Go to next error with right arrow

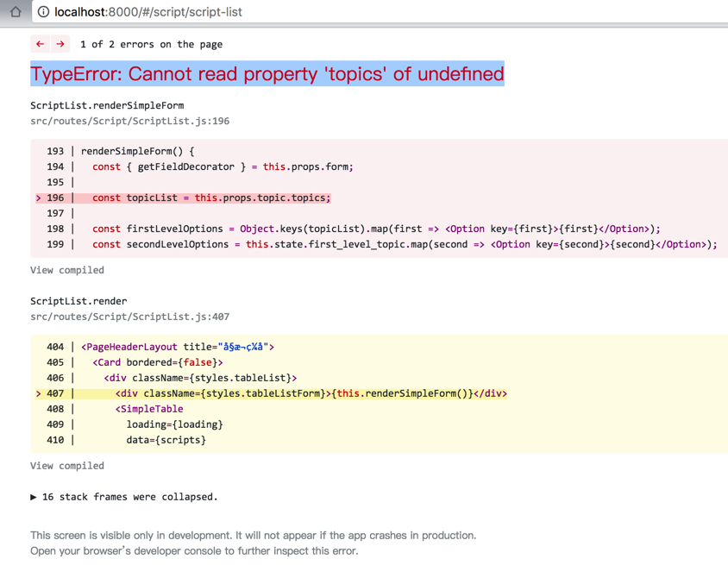coord(60,44)
